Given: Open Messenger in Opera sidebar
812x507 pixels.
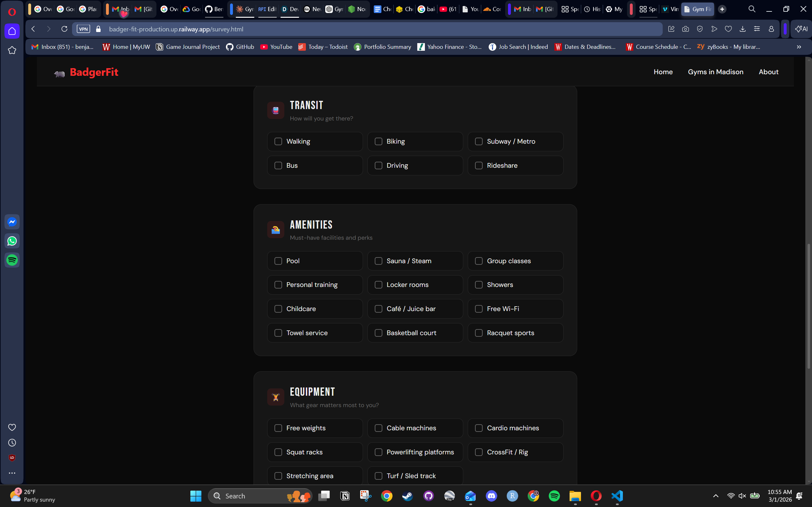Looking at the screenshot, I should tap(12, 222).
